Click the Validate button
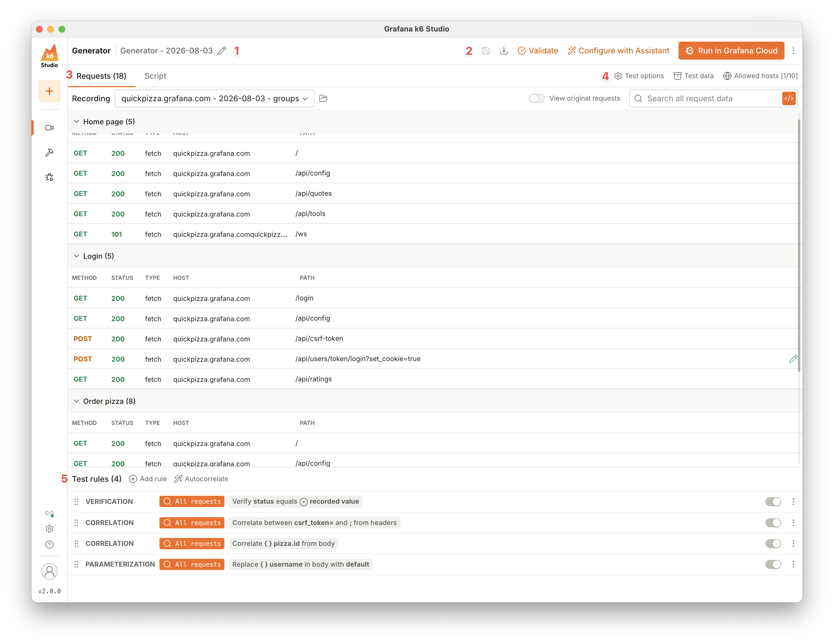834x644 pixels. (x=538, y=51)
